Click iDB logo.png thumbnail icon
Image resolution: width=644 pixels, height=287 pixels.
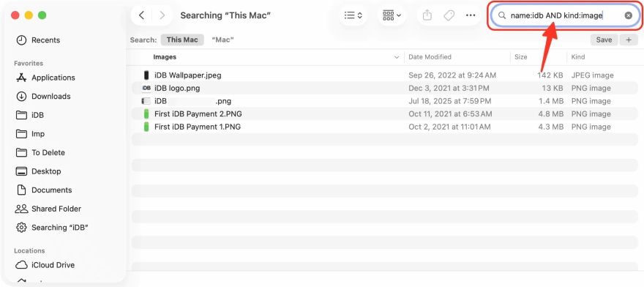tap(146, 88)
